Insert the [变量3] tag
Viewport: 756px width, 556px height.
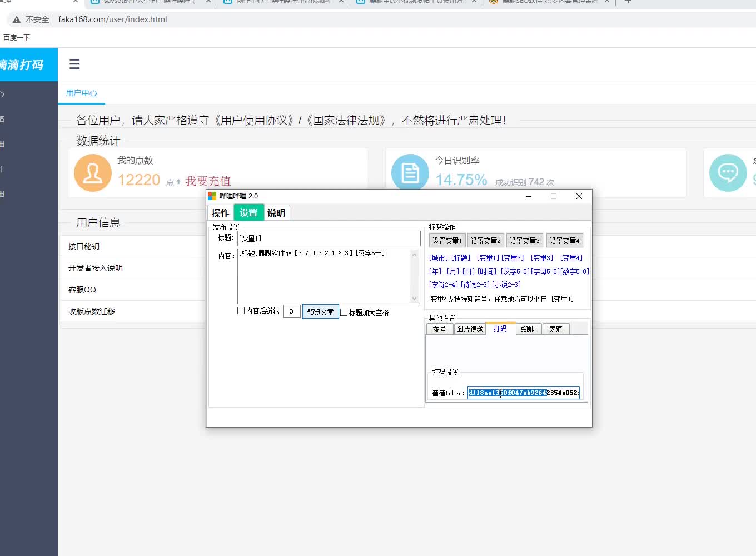coord(542,258)
